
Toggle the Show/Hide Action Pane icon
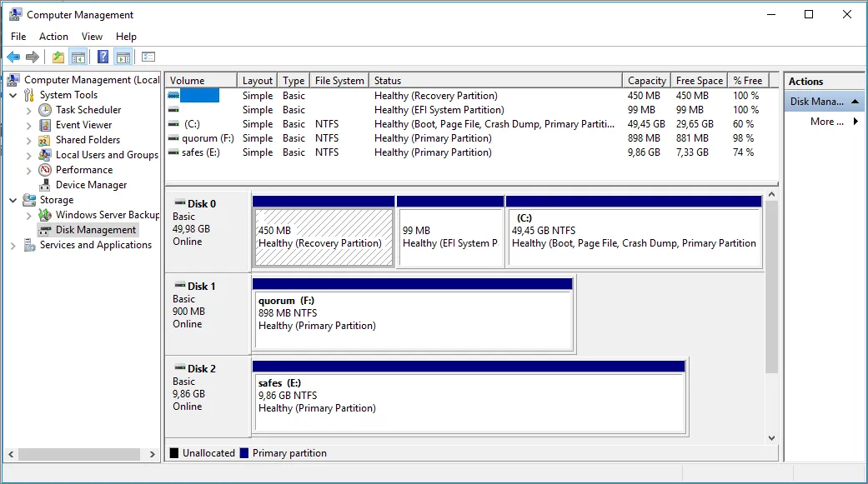[123, 57]
